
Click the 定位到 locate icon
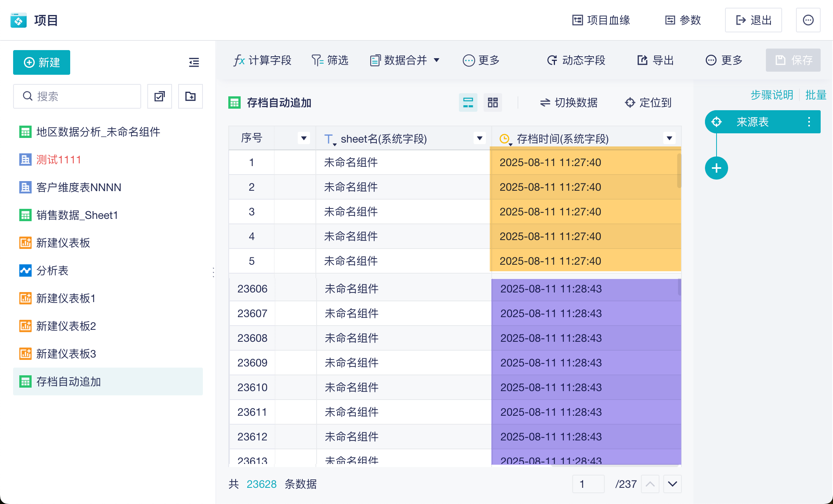tap(630, 102)
